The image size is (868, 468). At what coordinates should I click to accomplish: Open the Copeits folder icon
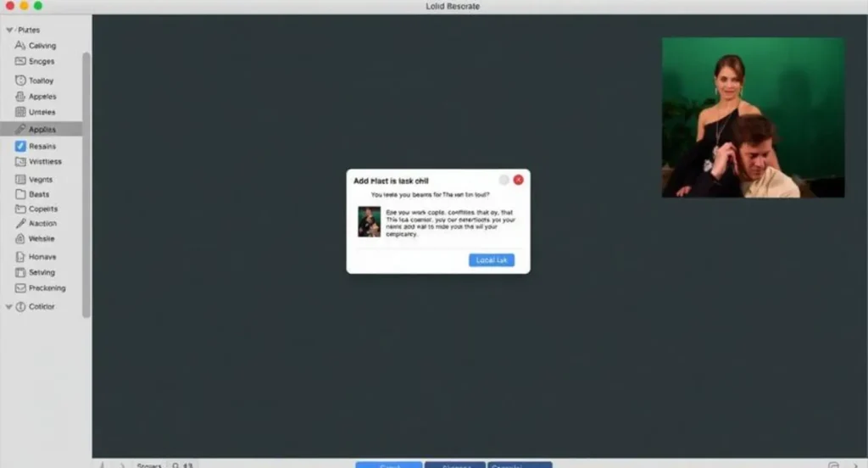(x=20, y=209)
